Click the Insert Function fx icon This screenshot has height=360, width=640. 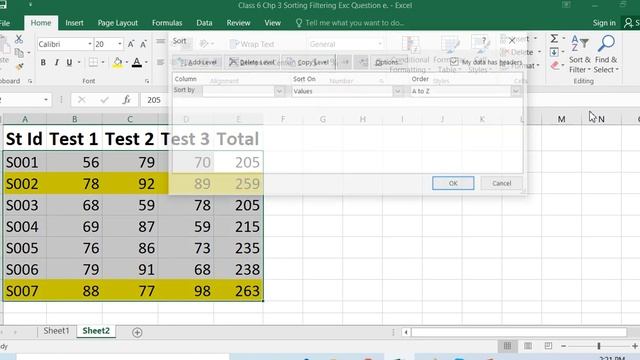(127, 100)
